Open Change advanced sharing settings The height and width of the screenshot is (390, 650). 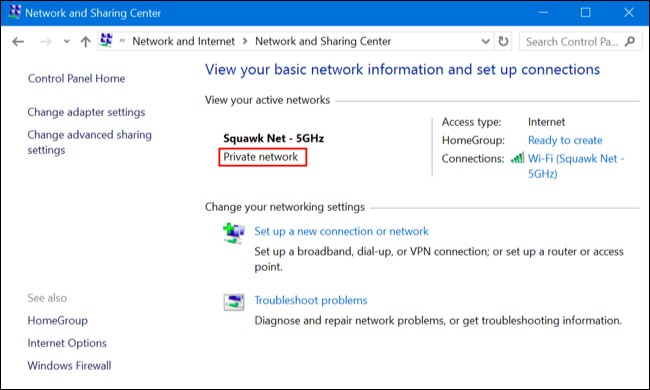[90, 142]
